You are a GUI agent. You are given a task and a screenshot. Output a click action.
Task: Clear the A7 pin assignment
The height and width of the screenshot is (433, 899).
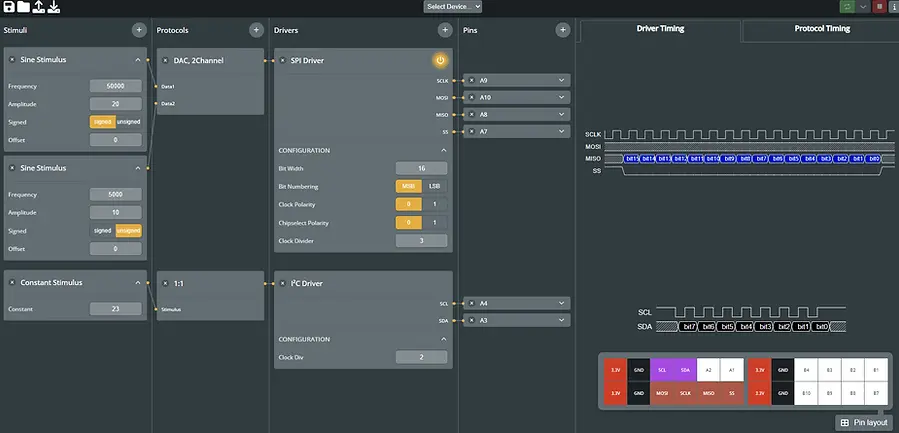472,131
